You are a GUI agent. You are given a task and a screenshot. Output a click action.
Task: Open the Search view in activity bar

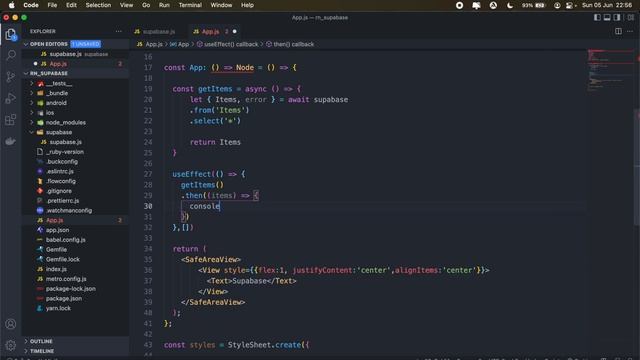[11, 55]
